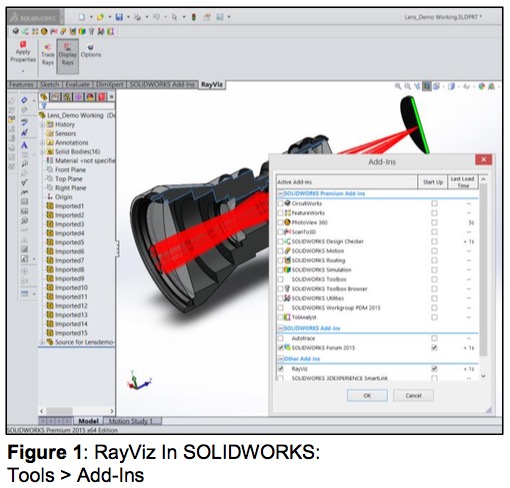
Task: Expand the History node in feature tree
Action: coord(42,125)
